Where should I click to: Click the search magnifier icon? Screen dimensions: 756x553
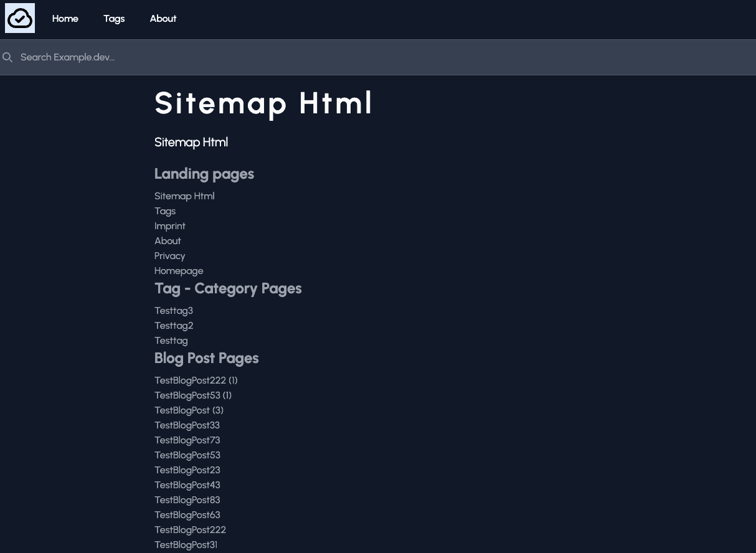point(7,57)
